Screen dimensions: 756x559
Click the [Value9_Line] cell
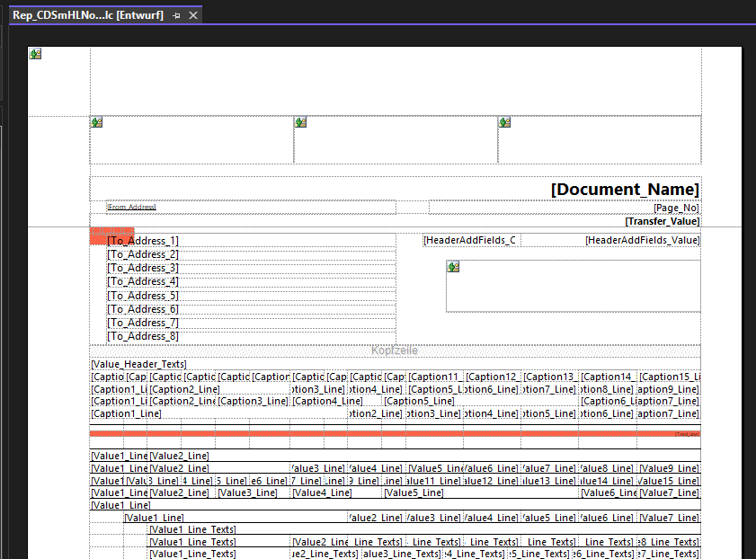pos(669,468)
